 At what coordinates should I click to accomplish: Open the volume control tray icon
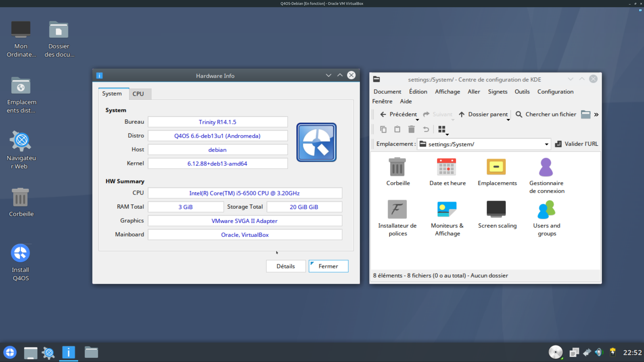click(599, 352)
